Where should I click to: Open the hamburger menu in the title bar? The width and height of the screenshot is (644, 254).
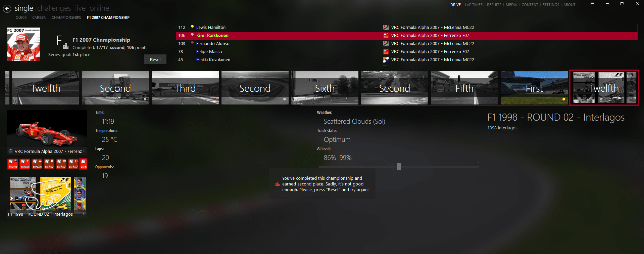592,4
